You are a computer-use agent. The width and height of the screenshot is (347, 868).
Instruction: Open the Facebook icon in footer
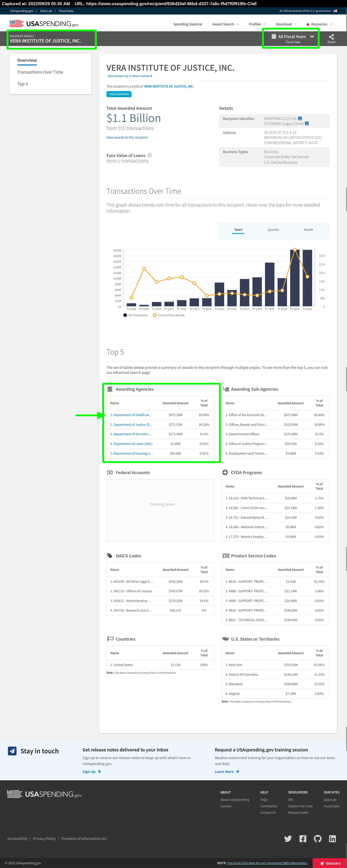[303, 839]
